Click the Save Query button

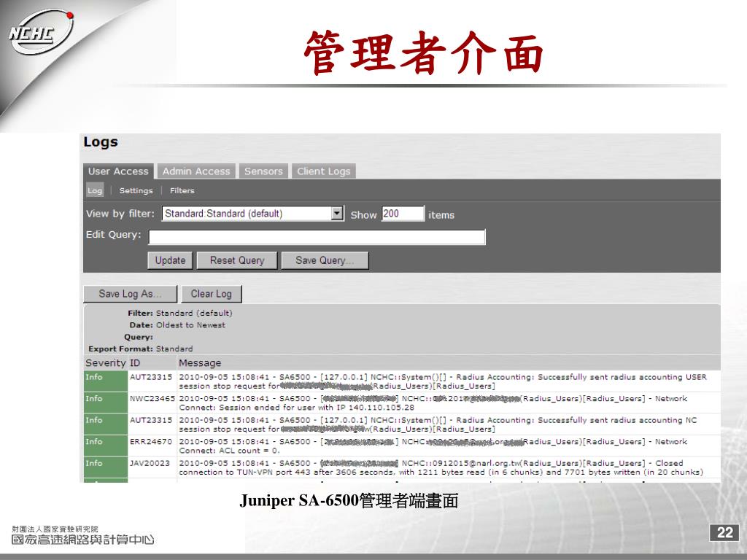325,260
